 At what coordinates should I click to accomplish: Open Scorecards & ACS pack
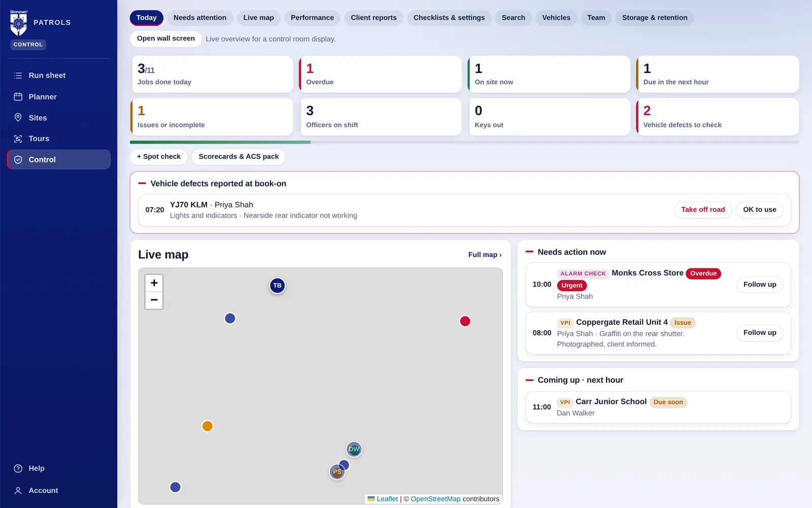click(x=239, y=156)
